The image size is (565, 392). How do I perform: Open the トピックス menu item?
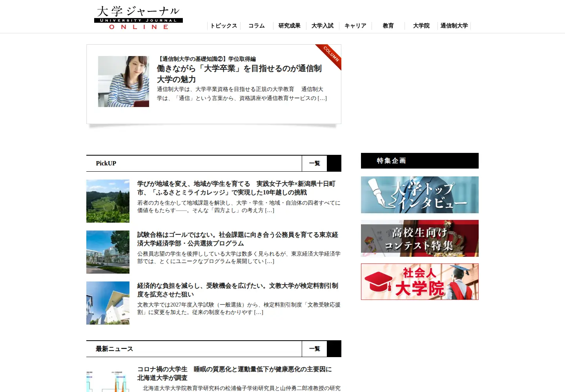tap(224, 26)
